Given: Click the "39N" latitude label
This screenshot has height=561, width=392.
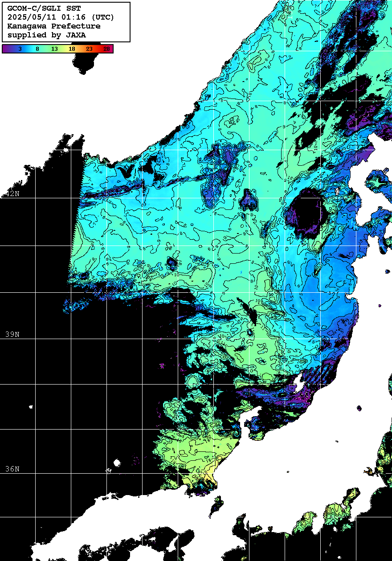Looking at the screenshot, I should point(13,335).
